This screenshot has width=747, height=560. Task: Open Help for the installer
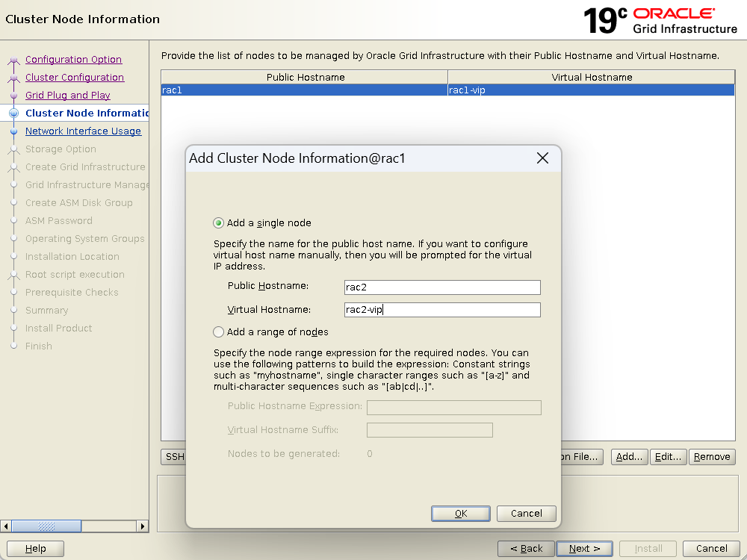pos(35,549)
